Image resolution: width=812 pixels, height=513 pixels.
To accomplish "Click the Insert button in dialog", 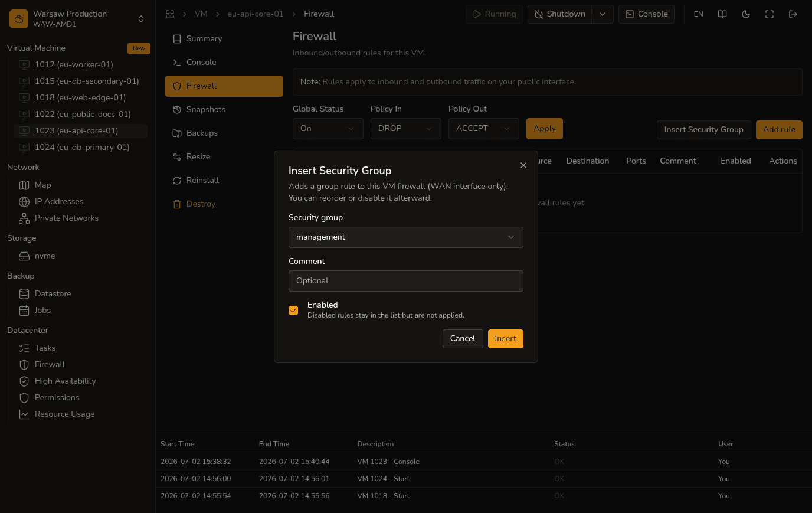I will (506, 339).
